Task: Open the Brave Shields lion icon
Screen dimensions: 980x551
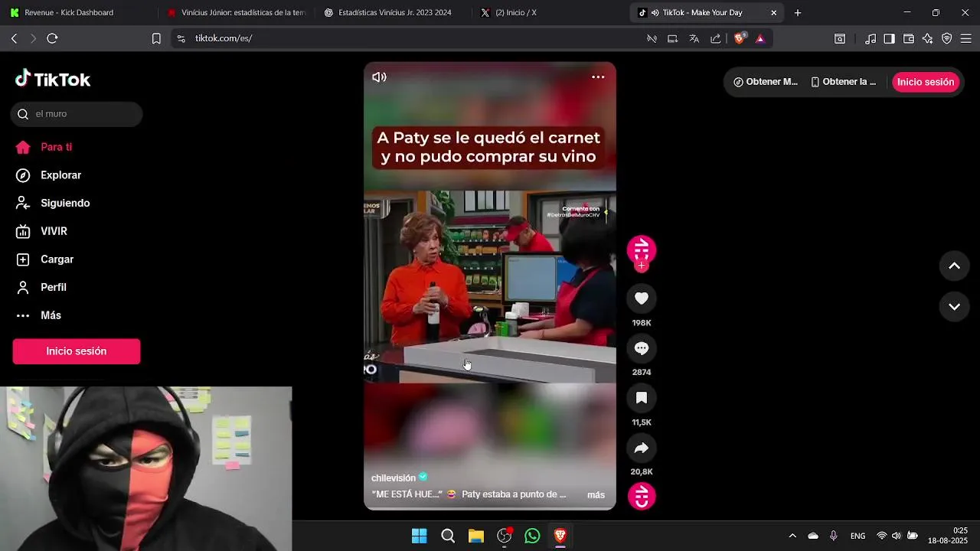Action: coord(740,38)
